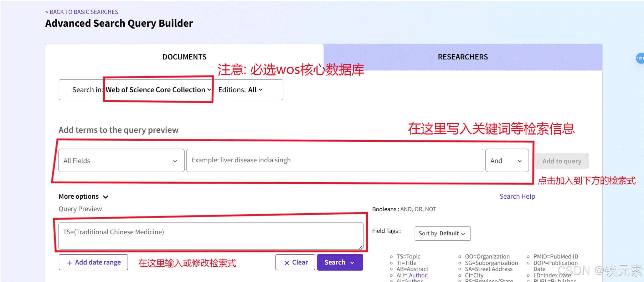Viewport: 644px width, 282px height.
Task: Click the Query Preview text area
Action: [x=211, y=236]
